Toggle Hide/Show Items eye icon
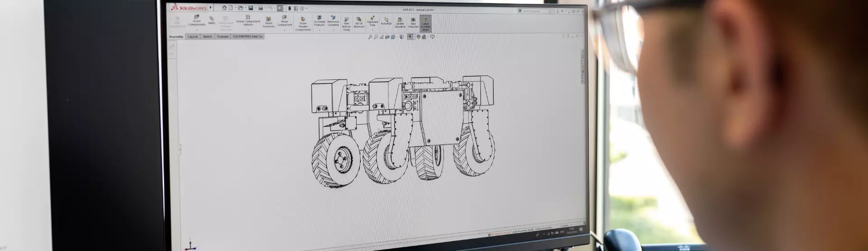Screen dimensions: 868x251 tap(410, 37)
